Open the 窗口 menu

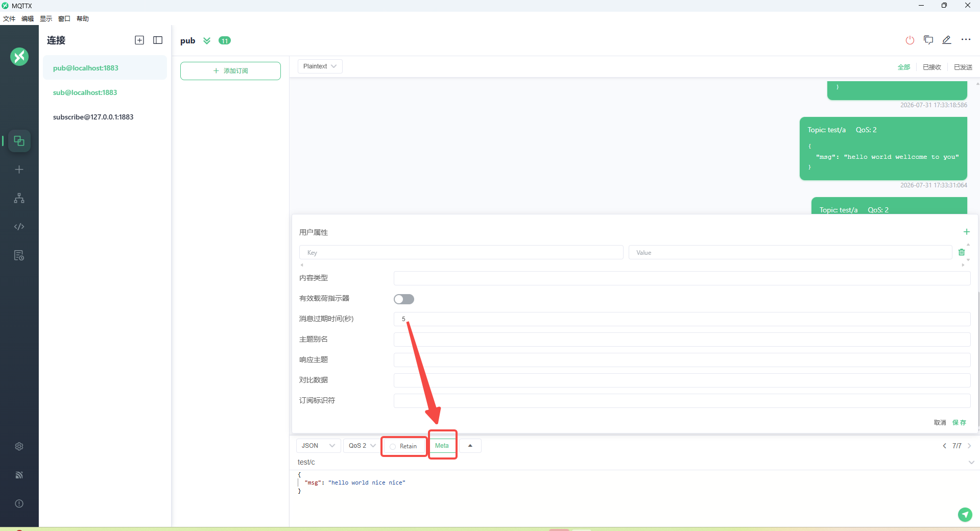point(64,19)
